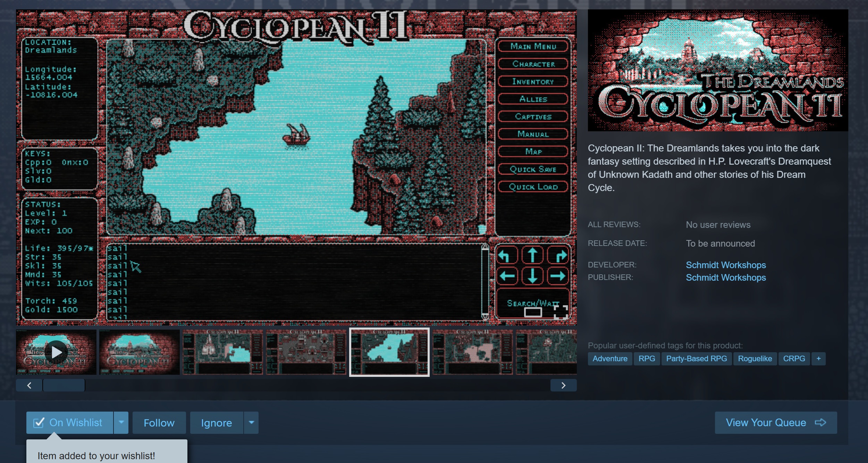
Task: Click the thumbnail strip scrollbar handle
Action: pos(64,385)
